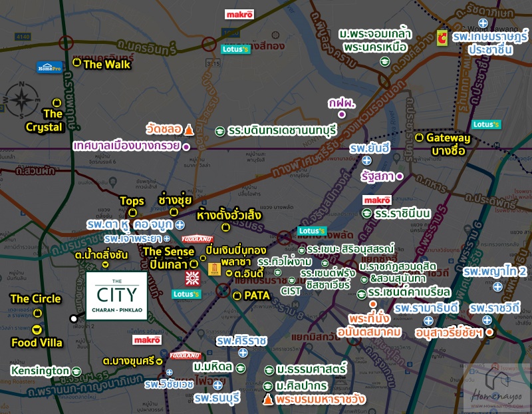This screenshot has height=414, width=532.
Task: Select hospital cross for รพ.เกษมราษฎร์ ประชาชื่น
Action: tap(483, 23)
